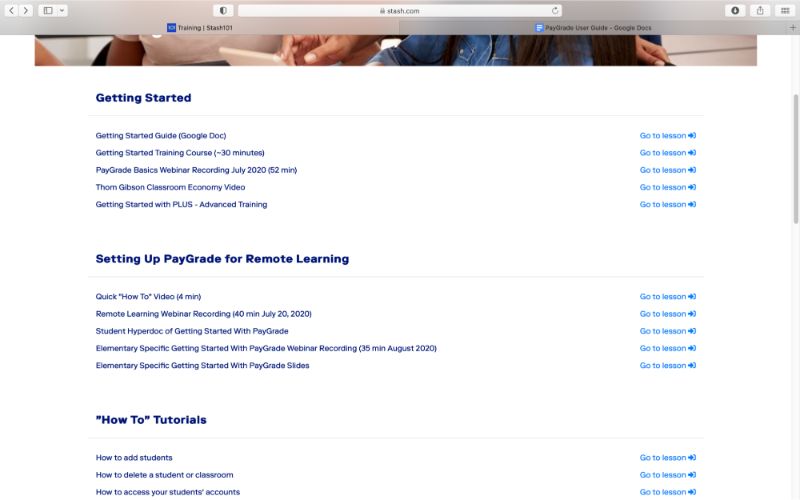800x500 pixels.
Task: Go to lesson for Getting Started Training Course
Action: pyautogui.click(x=667, y=153)
